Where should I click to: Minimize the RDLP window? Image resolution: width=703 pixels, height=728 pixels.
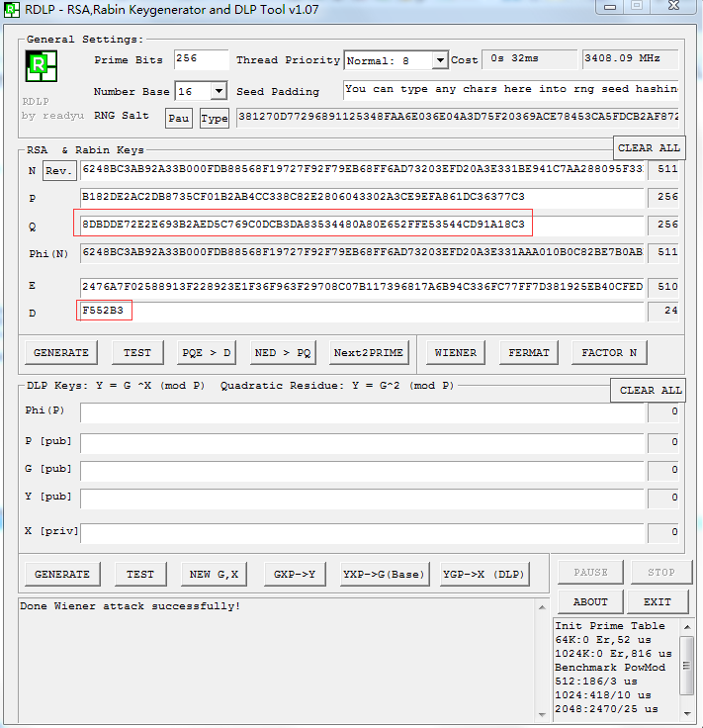610,7
